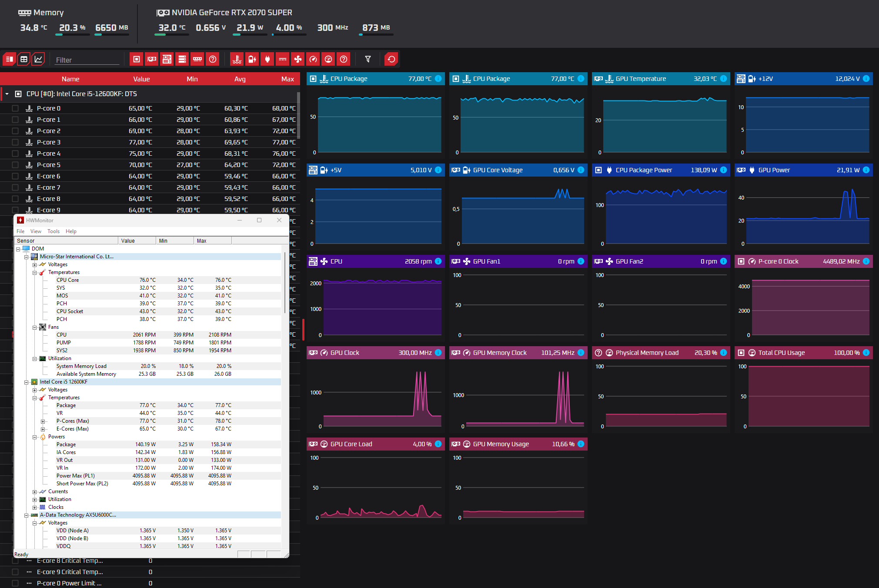Check the P-core 3 checkbox
The image size is (879, 588).
(15, 142)
